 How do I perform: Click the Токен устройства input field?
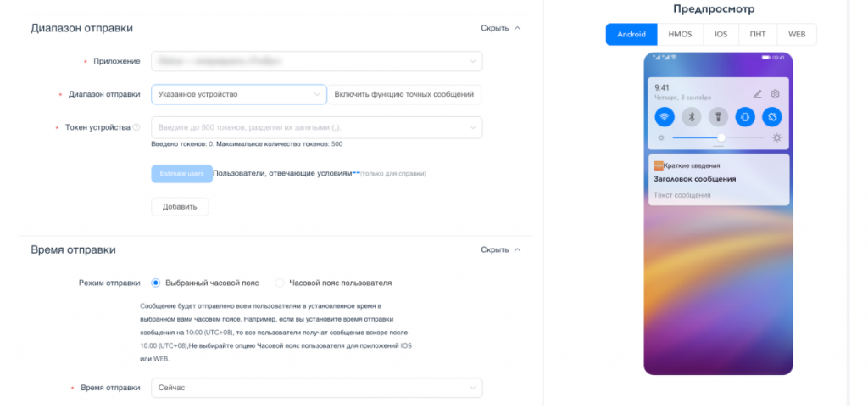point(317,127)
